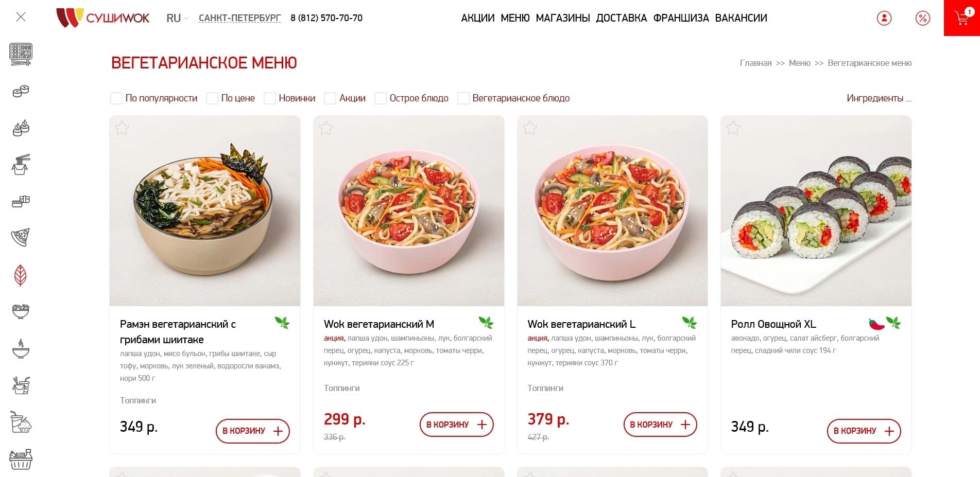Expand the RU language dropdown
980x477 pixels.
[176, 17]
